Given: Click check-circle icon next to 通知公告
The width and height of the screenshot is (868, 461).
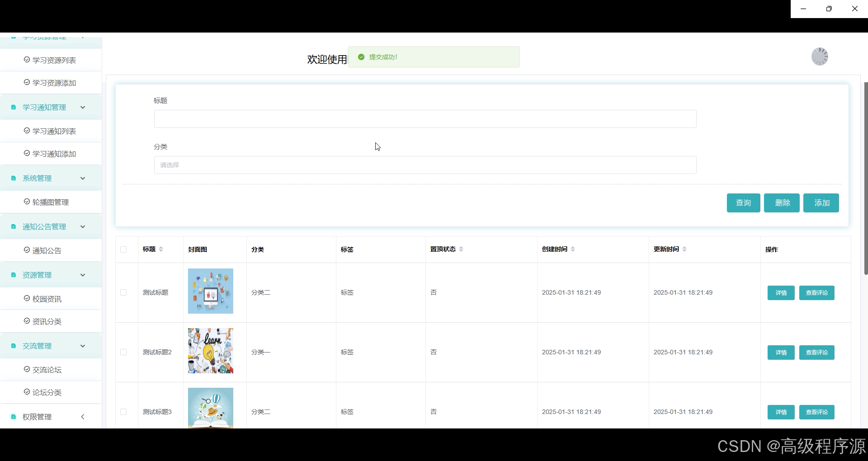Looking at the screenshot, I should coord(27,250).
